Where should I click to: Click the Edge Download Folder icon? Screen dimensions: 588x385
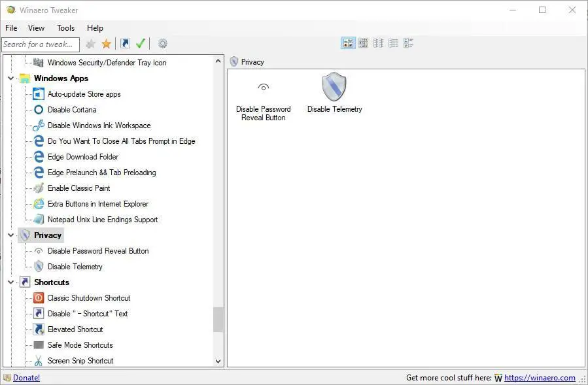coord(38,157)
